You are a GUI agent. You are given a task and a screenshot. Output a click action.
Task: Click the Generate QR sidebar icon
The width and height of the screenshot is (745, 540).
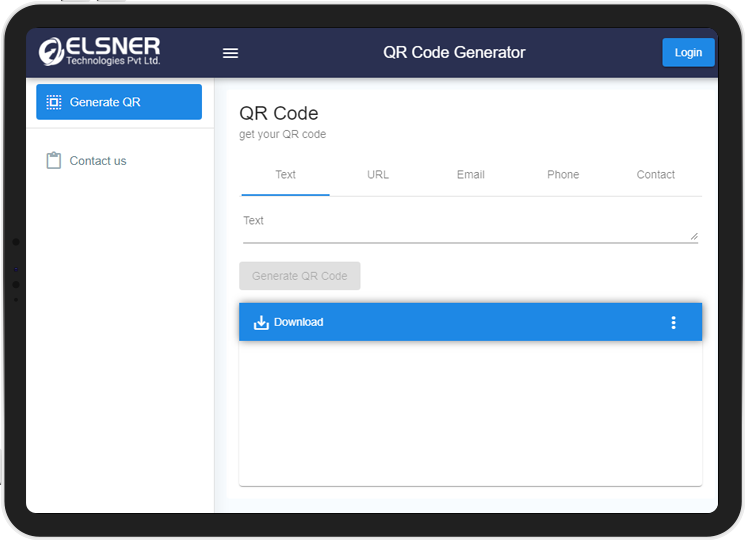coord(54,102)
